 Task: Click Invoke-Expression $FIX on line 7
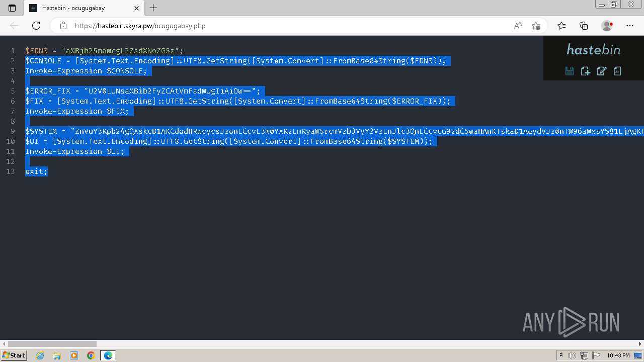coord(77,111)
